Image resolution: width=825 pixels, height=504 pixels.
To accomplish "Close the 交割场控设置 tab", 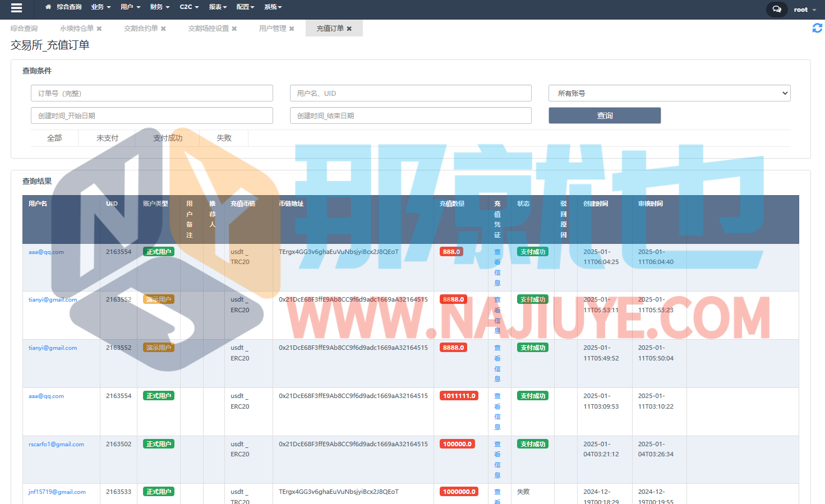I will click(x=234, y=29).
